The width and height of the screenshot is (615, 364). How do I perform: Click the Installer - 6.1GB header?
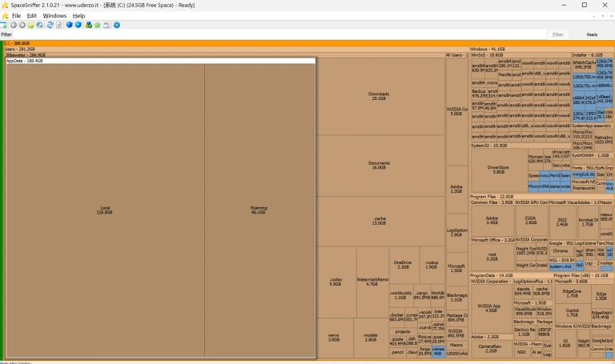(593, 55)
